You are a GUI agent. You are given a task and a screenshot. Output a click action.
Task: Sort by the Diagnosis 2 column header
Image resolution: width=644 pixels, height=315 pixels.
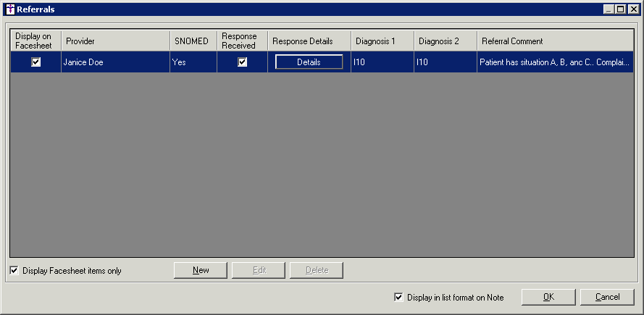pos(446,41)
